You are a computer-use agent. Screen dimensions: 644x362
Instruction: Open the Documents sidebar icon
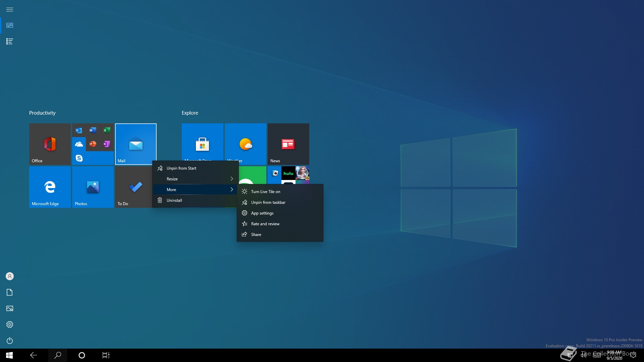(10, 292)
